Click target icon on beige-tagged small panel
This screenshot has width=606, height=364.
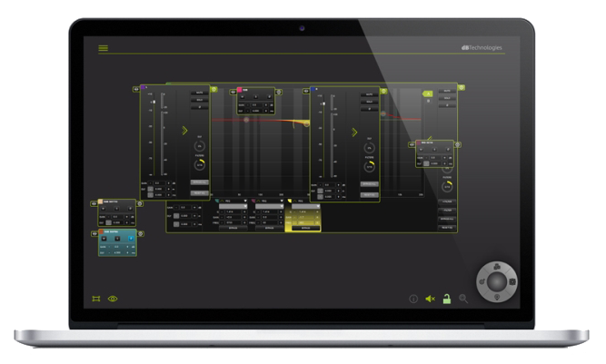(140, 204)
